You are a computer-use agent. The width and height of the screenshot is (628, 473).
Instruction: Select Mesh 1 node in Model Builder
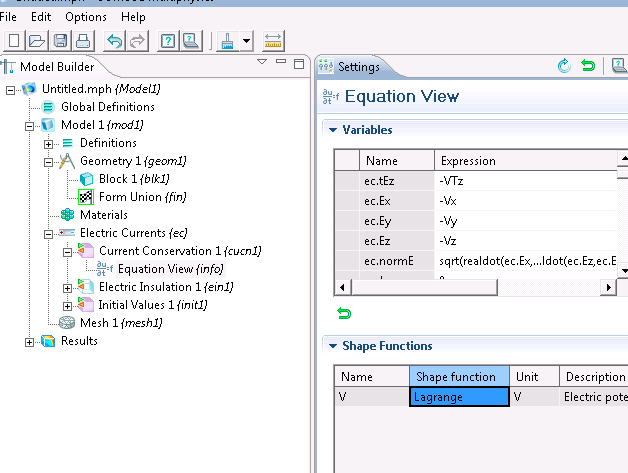point(107,323)
